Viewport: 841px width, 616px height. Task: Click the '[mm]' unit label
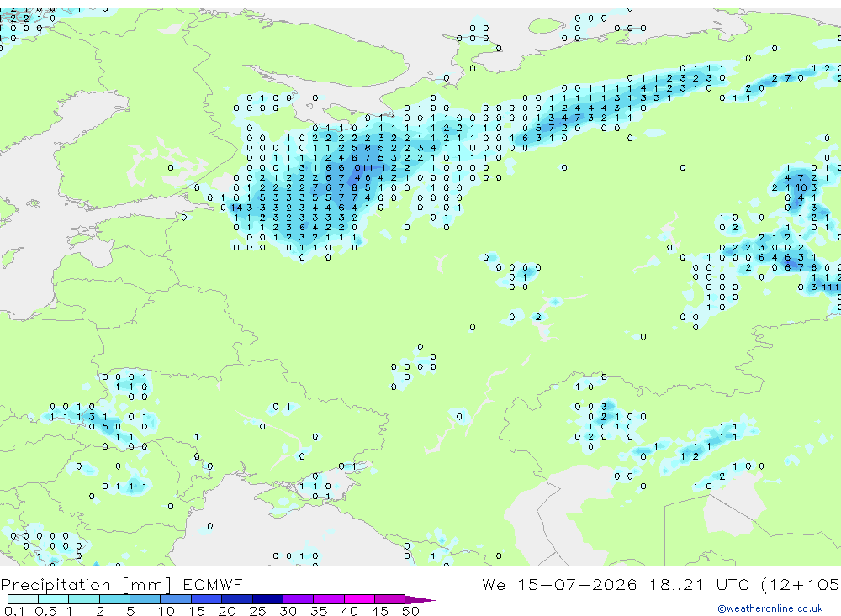(147, 584)
